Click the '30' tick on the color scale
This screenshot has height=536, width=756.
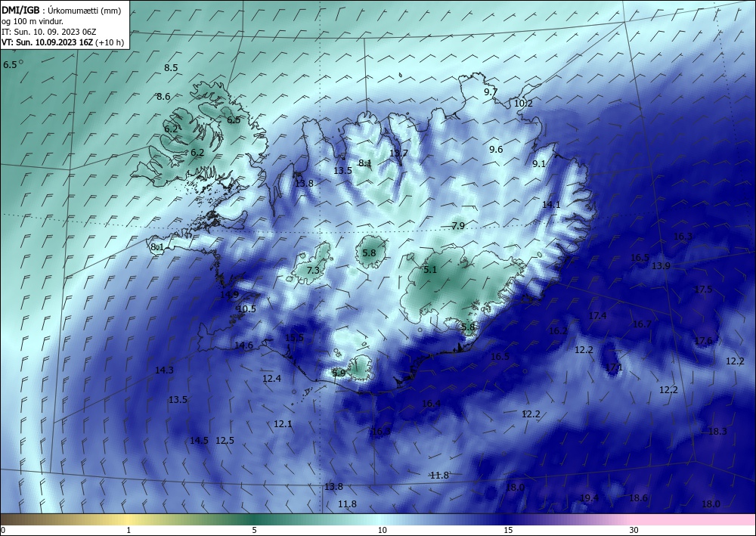coord(634,531)
